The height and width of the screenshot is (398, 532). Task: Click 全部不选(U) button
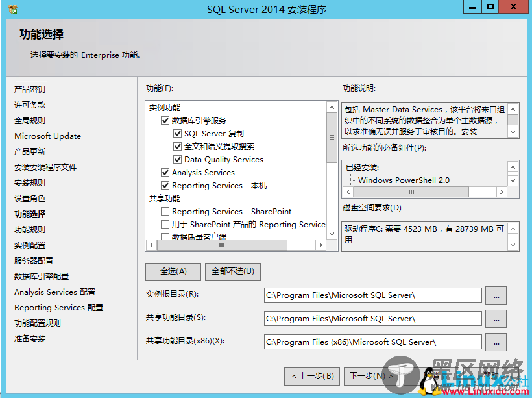pyautogui.click(x=233, y=271)
